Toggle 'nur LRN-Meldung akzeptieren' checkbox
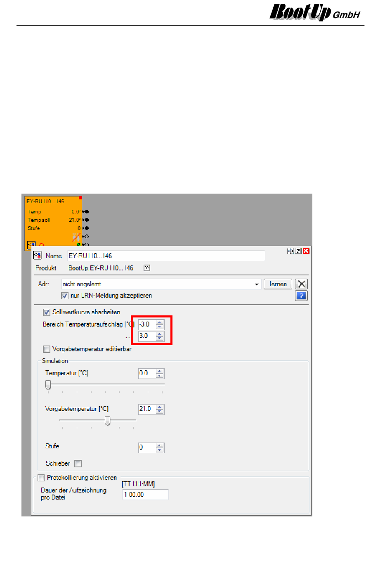The image size is (392, 573). click(65, 296)
